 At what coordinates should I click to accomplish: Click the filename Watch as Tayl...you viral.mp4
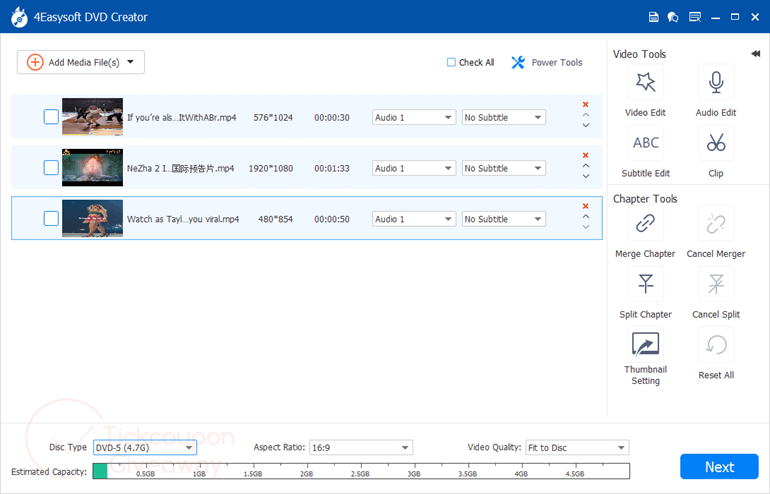tap(183, 219)
